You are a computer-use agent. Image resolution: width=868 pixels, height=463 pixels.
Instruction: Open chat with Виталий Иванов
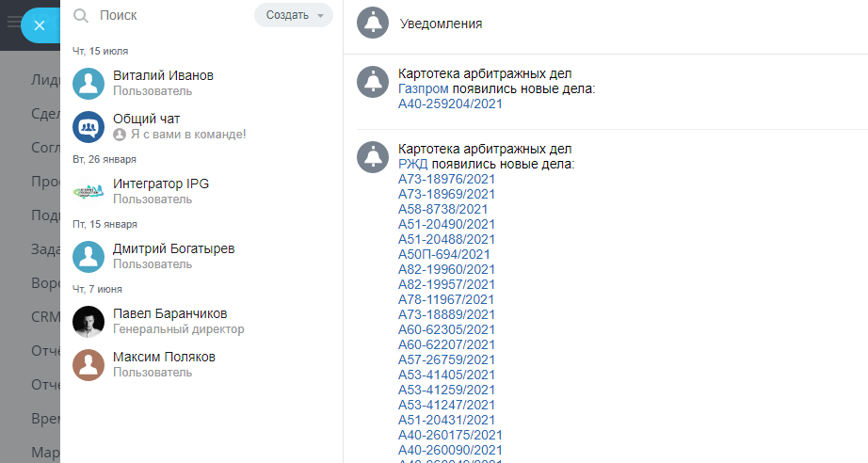(163, 83)
